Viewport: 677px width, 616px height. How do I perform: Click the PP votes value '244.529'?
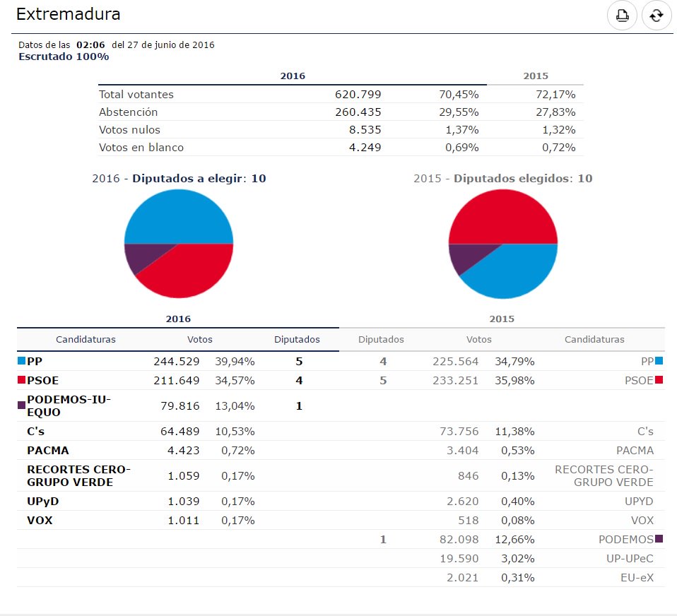point(176,361)
